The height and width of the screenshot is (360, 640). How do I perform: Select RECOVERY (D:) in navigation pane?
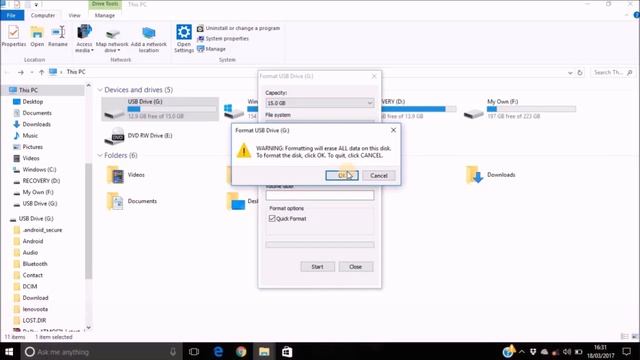click(41, 180)
